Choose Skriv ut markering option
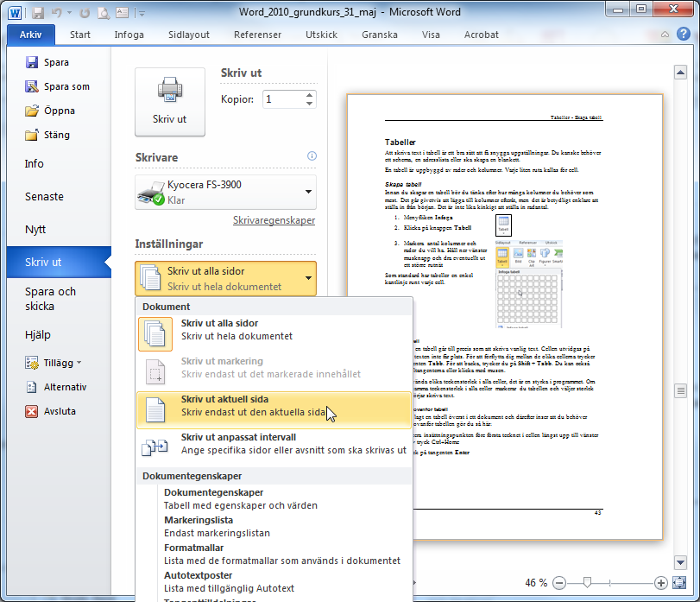The image size is (700, 602). pos(274,371)
